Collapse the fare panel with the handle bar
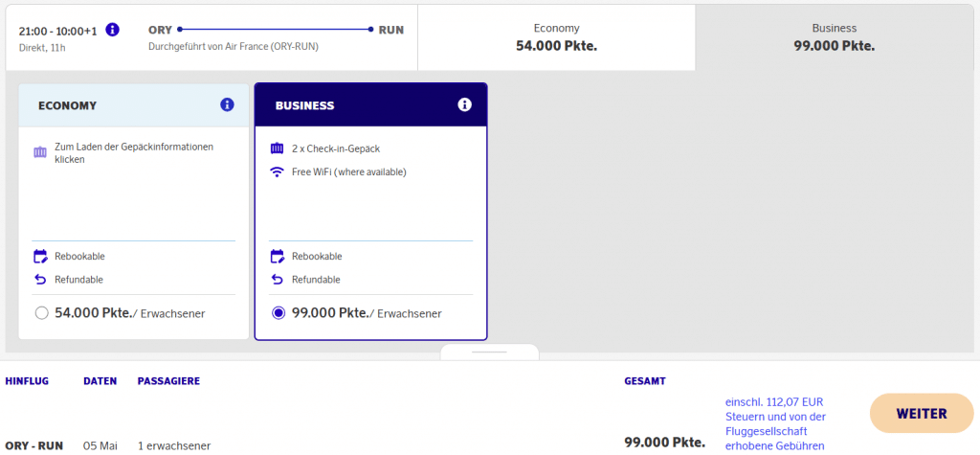Screen dimensions: 980x455 click(489, 352)
